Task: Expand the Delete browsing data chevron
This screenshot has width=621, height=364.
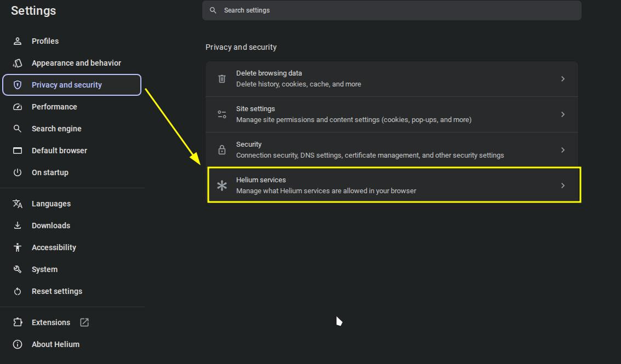Action: point(563,79)
